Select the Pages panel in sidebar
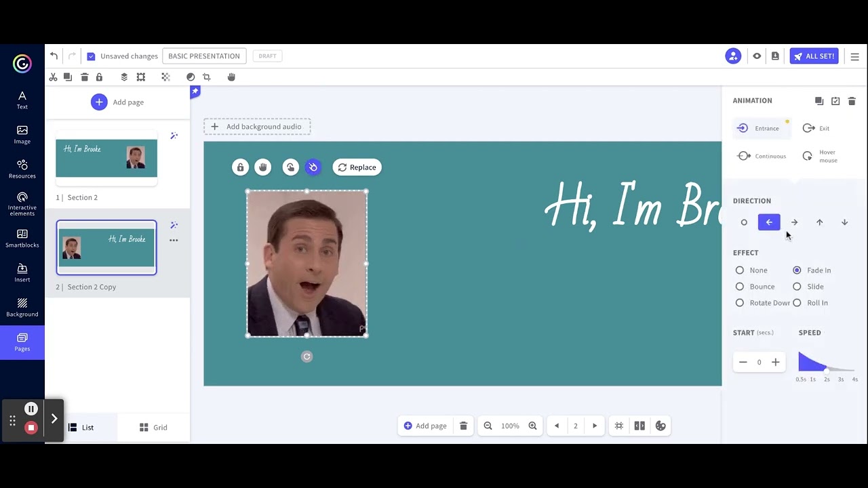Image resolution: width=868 pixels, height=488 pixels. [x=22, y=343]
